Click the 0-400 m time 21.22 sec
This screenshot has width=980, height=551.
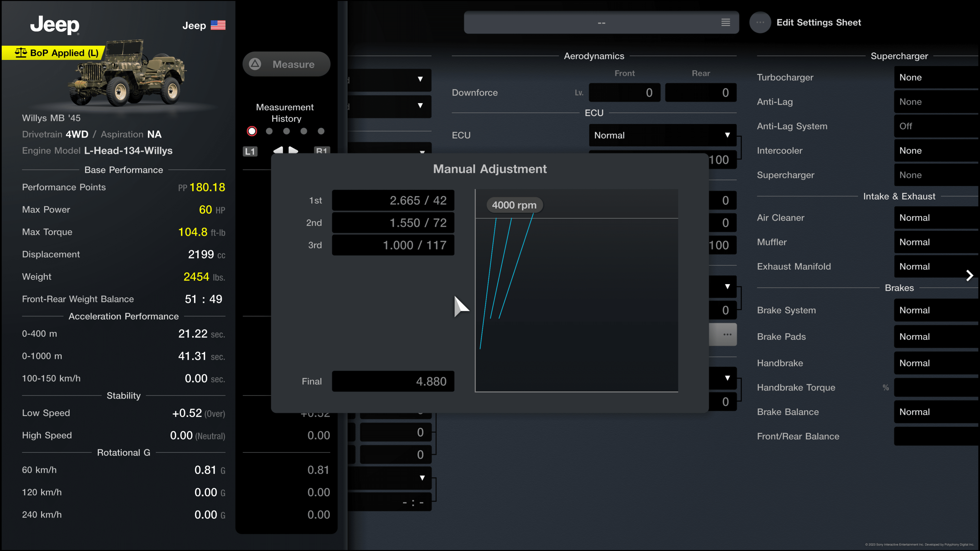202,334
